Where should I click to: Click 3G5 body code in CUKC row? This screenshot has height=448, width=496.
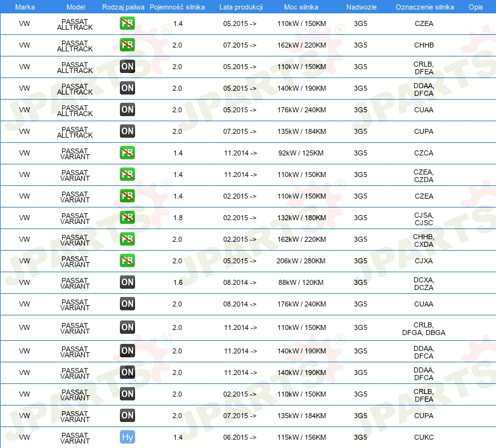coord(360,437)
